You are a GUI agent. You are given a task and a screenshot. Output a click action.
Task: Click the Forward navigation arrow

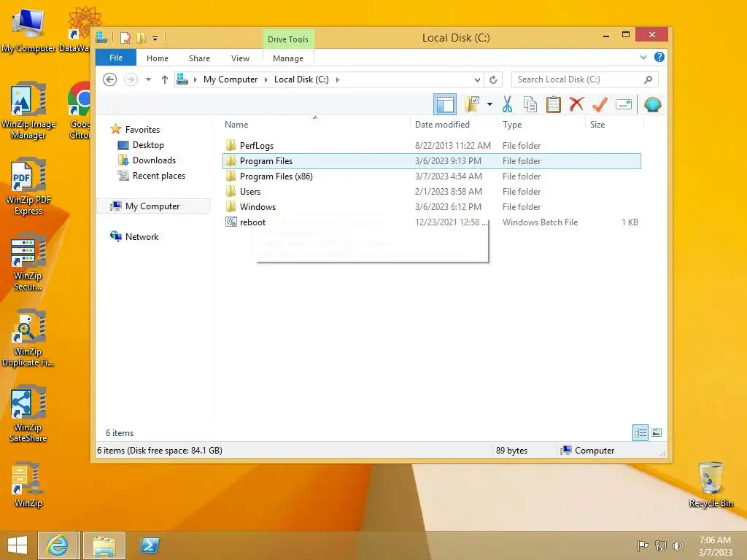pos(131,79)
